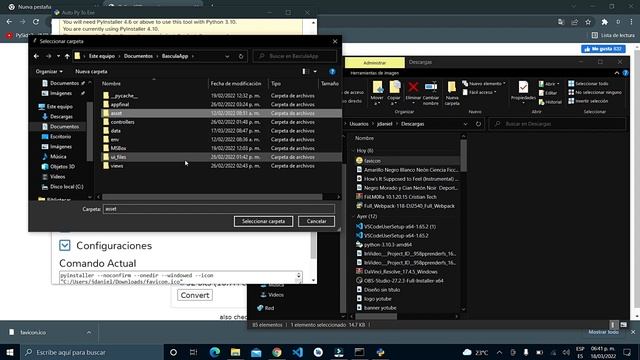640x360 pixels.
Task: Expand the address bar history dropdown in dialog
Action: point(227,56)
